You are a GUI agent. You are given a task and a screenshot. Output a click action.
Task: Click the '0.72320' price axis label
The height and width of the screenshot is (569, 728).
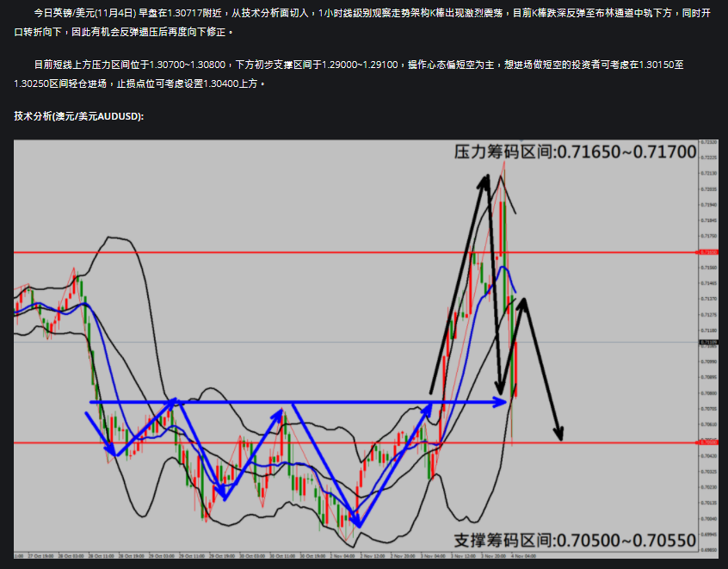point(708,142)
